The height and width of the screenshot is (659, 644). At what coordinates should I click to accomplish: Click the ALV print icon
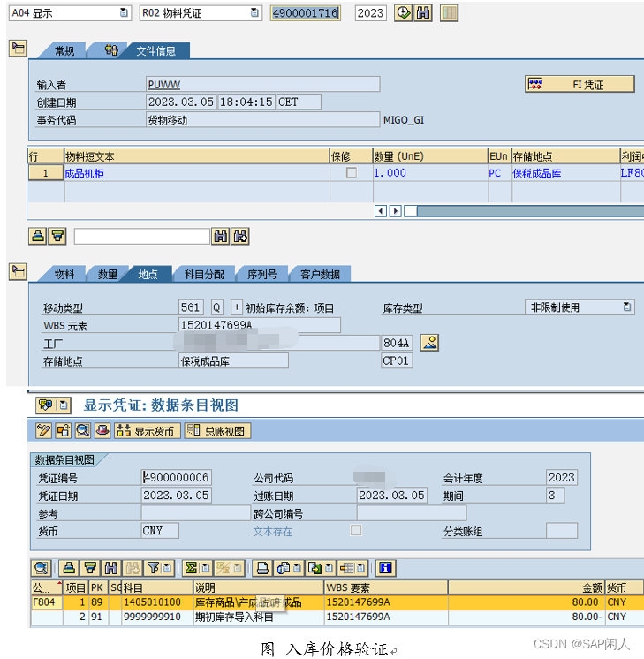(x=262, y=568)
